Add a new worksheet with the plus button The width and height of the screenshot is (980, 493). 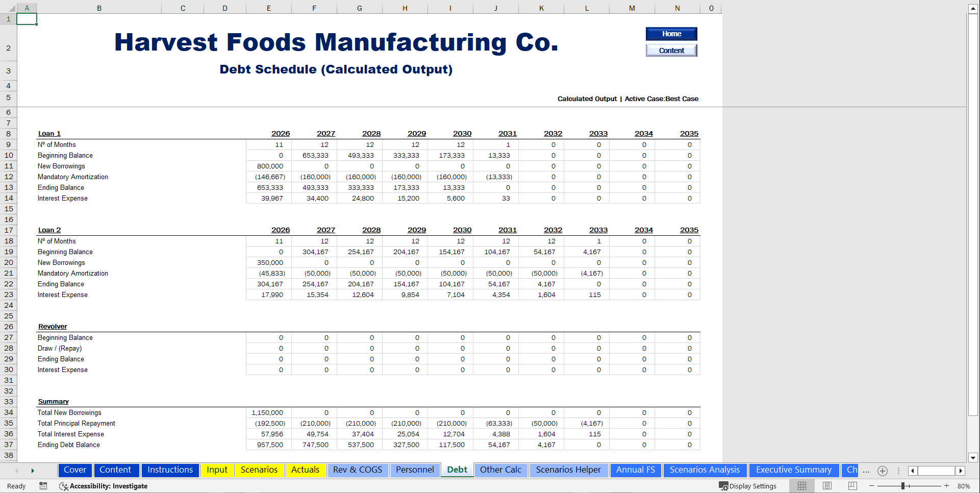[x=883, y=471]
